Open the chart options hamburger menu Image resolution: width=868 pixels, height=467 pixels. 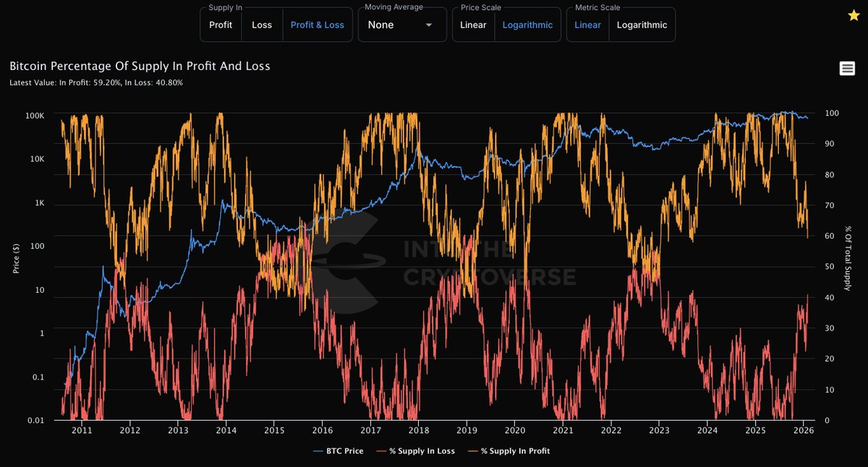846,68
